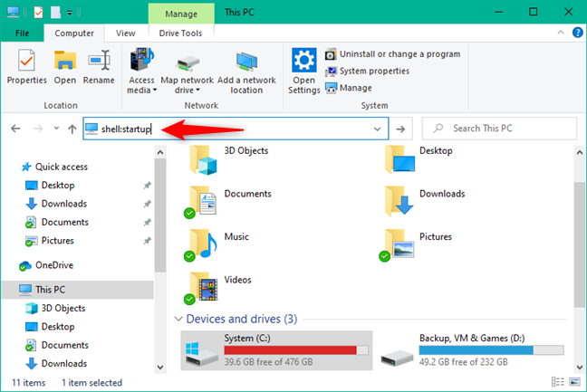Viewport: 587px width, 392px height.
Task: Click Uninstall or change a program
Action: tap(393, 54)
